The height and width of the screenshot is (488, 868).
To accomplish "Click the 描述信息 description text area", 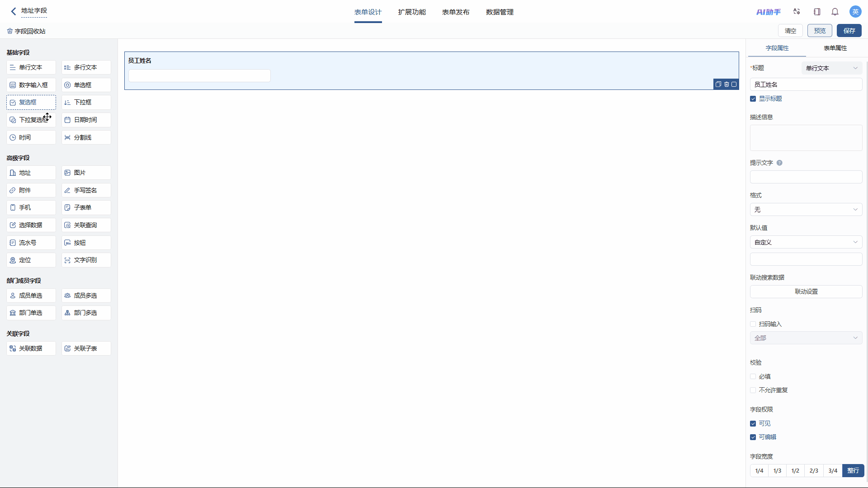I will point(806,138).
